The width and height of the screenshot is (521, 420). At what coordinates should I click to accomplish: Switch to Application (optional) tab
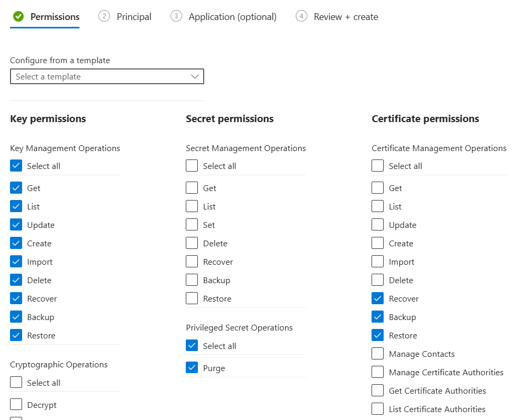pos(232,17)
